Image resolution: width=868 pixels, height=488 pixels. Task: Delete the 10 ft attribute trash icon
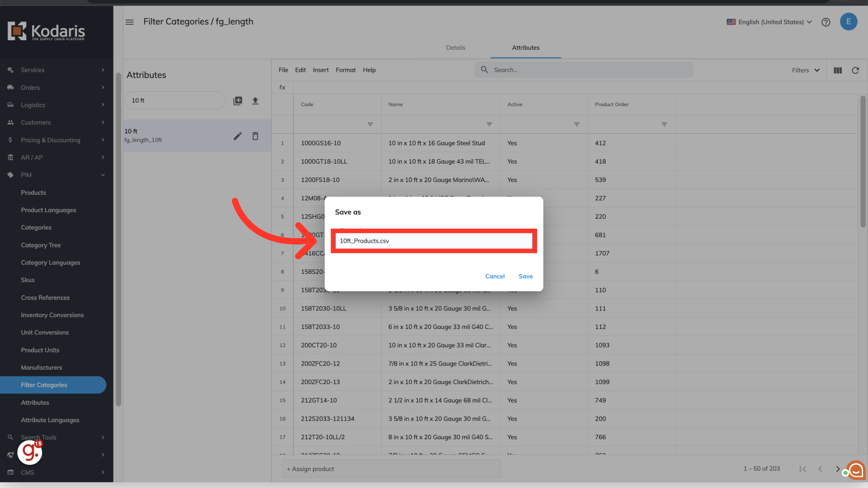coord(255,136)
